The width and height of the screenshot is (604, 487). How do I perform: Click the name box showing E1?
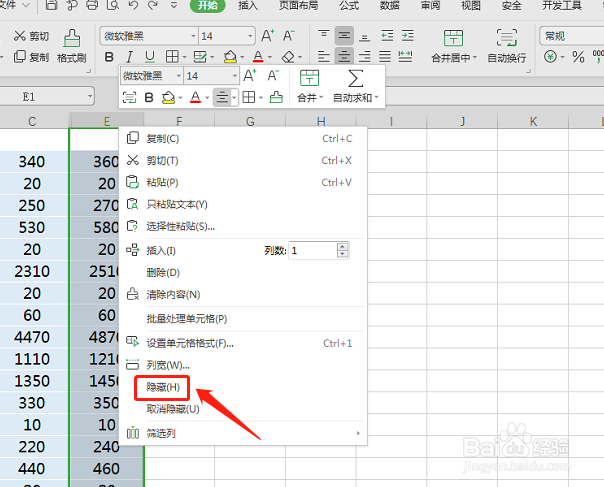(47, 96)
